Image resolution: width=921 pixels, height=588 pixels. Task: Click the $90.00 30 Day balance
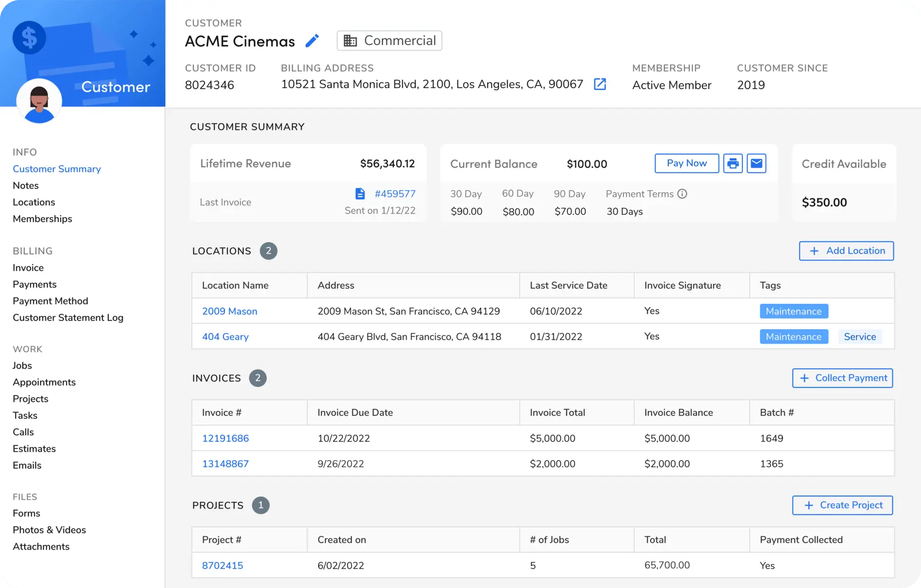467,212
